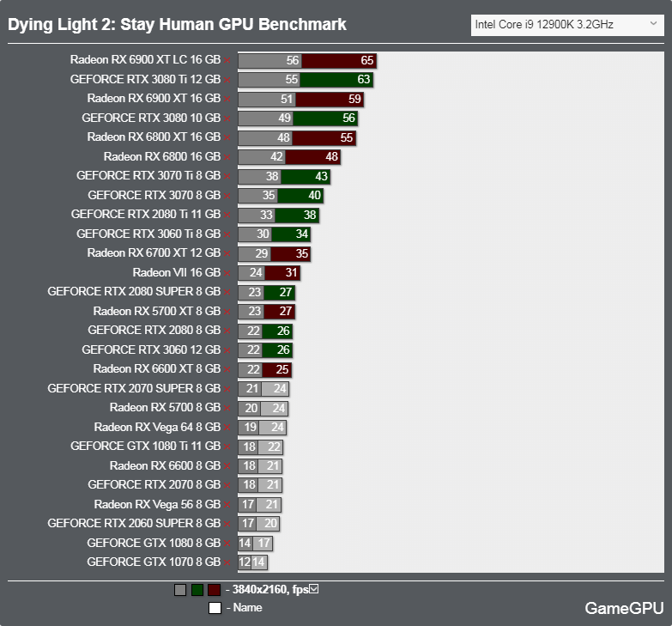The height and width of the screenshot is (626, 672).
Task: Click gray legend color swatch
Action: (180, 590)
